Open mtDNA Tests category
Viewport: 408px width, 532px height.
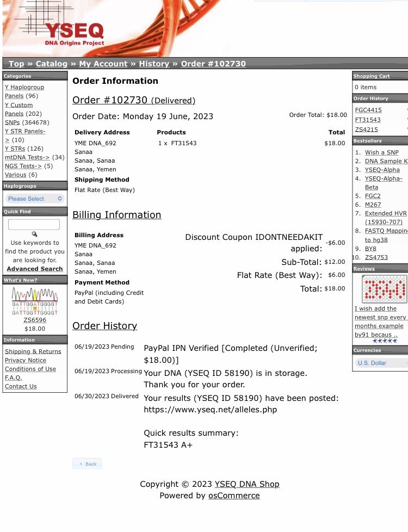27,157
